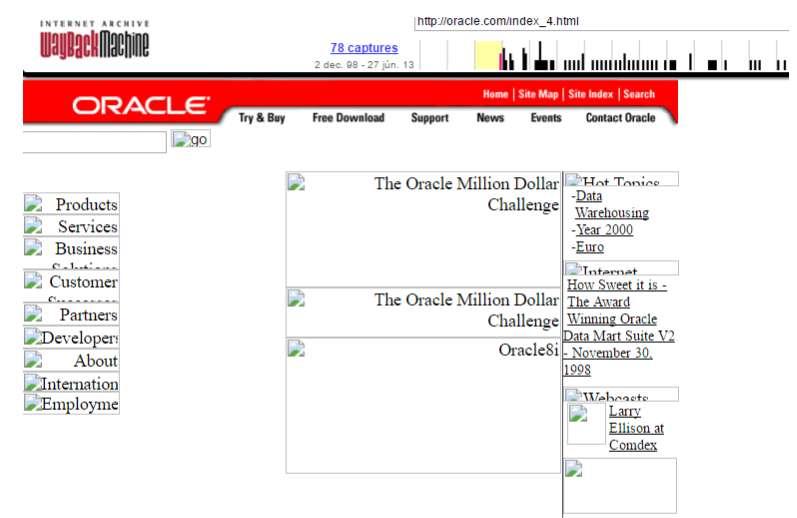Open the Year 2000 link
The image size is (797, 518).
coord(604,230)
